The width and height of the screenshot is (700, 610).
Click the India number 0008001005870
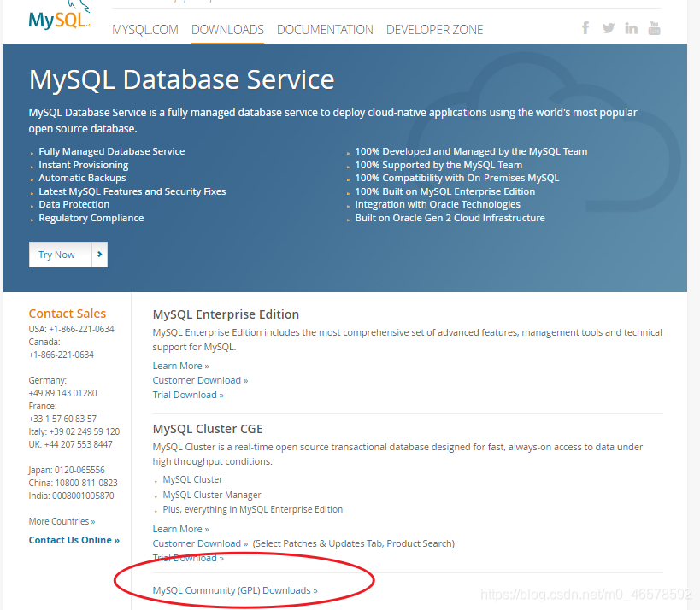(83, 496)
